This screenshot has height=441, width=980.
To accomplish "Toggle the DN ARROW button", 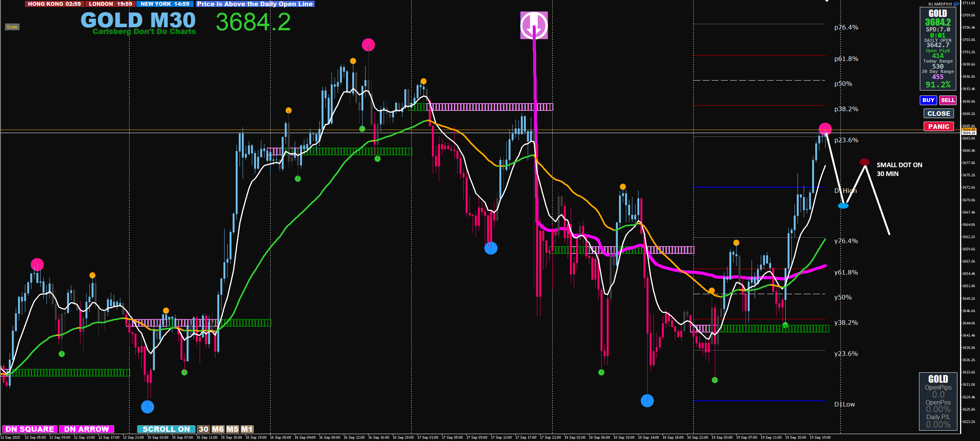I will 87,429.
